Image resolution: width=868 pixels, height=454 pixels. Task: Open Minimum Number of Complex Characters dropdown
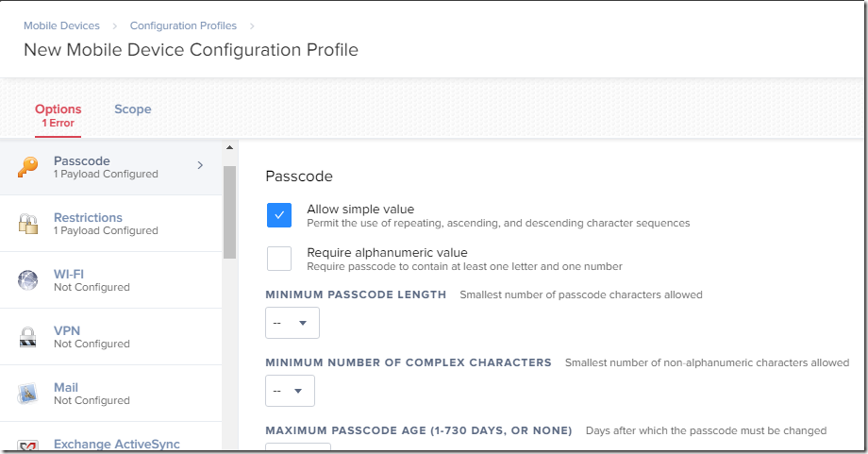(290, 391)
